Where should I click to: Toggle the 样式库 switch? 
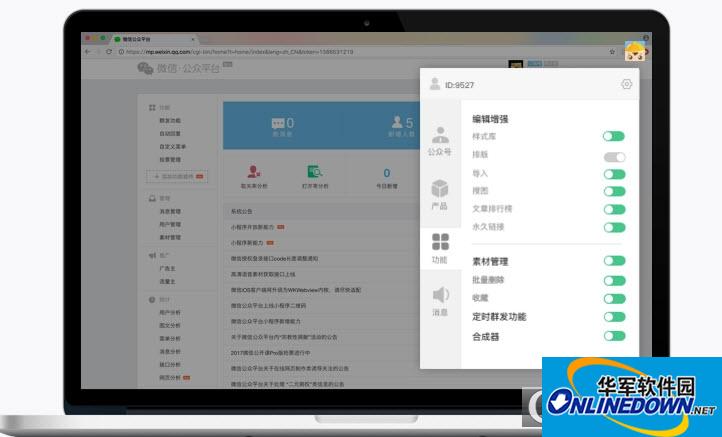[x=614, y=137]
